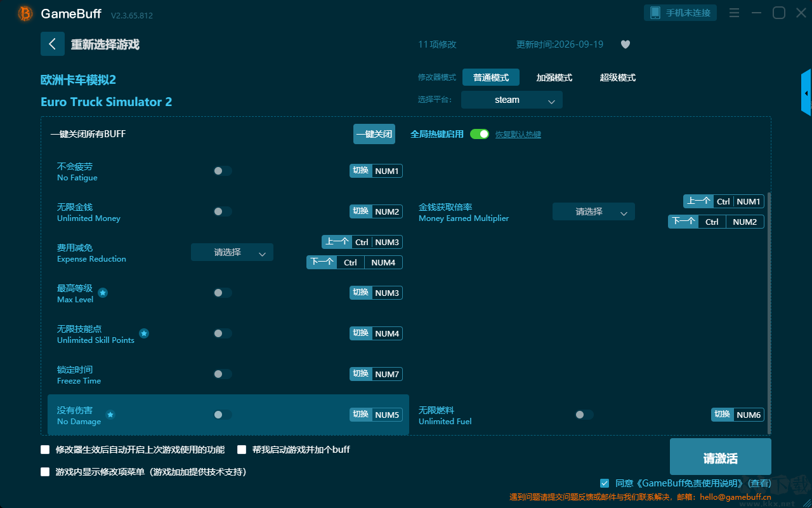Open the hamburger menu icon
812x508 pixels.
734,13
